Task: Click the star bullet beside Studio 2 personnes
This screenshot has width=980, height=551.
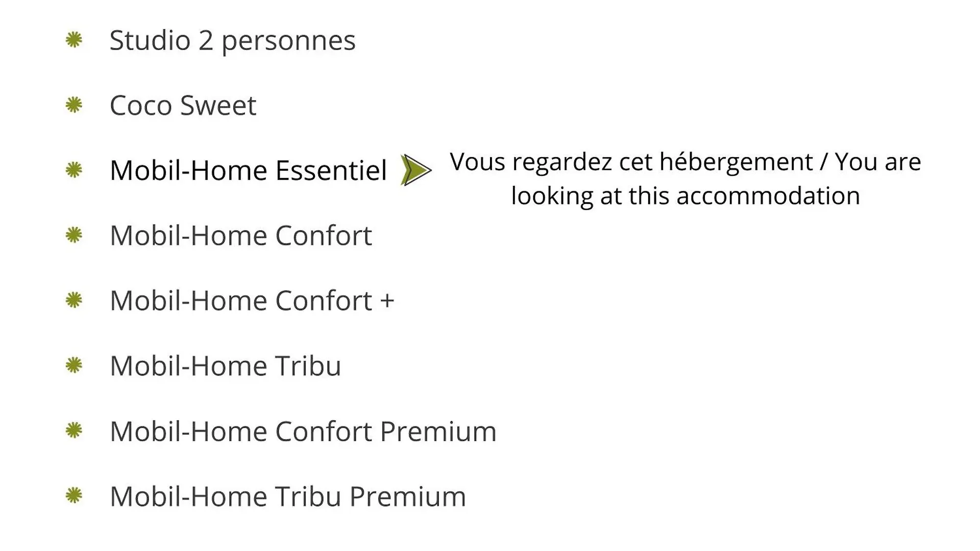Action: click(74, 40)
